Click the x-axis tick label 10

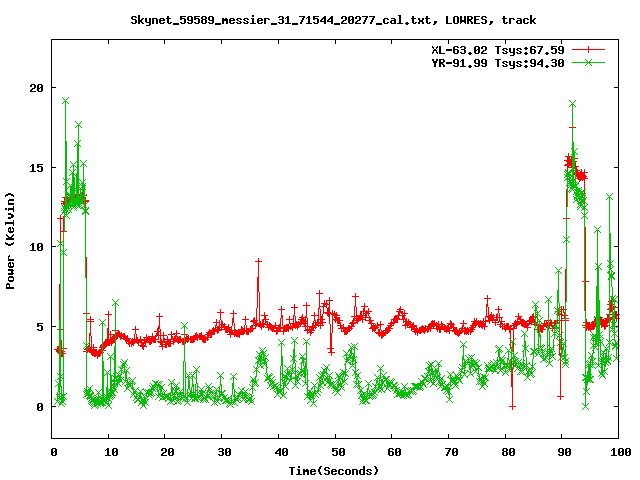coord(111,452)
